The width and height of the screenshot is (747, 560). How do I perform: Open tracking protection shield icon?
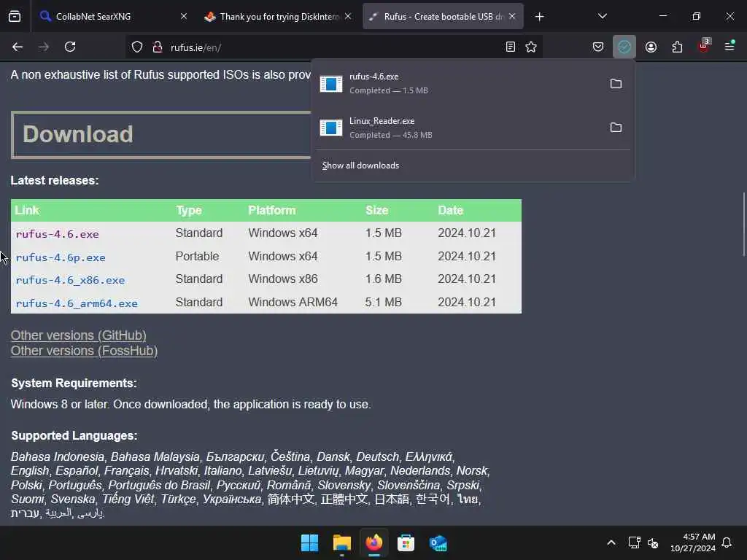pyautogui.click(x=137, y=47)
